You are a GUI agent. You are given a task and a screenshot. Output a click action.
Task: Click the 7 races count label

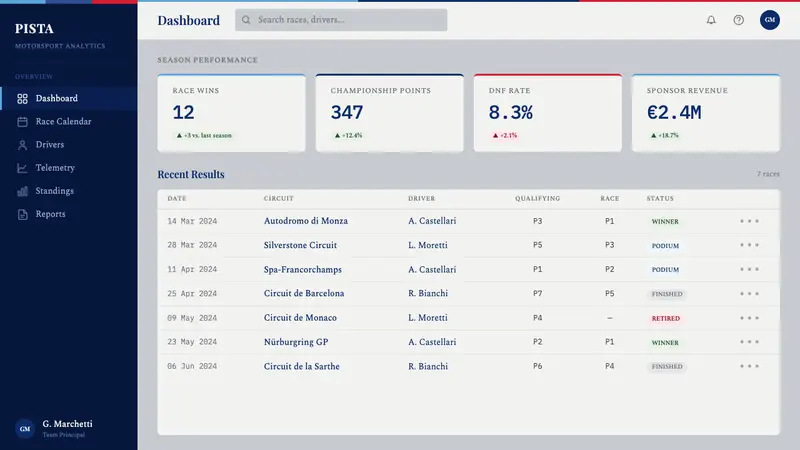point(768,174)
